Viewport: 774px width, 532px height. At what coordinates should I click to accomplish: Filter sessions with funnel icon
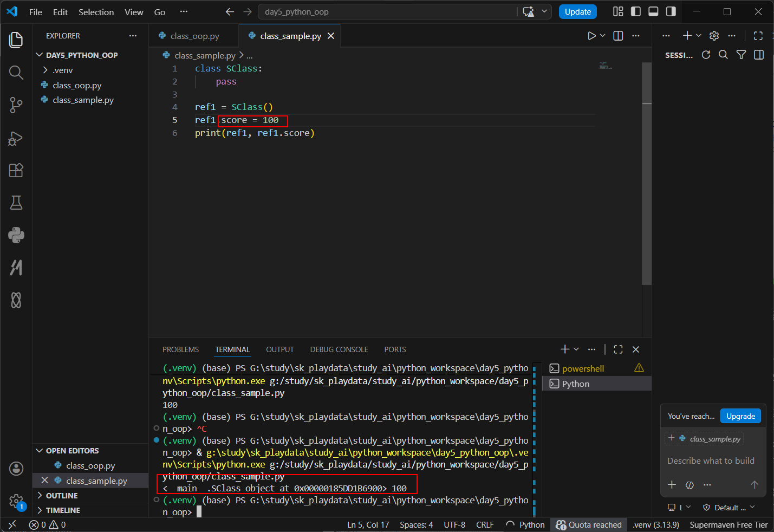[x=741, y=55]
